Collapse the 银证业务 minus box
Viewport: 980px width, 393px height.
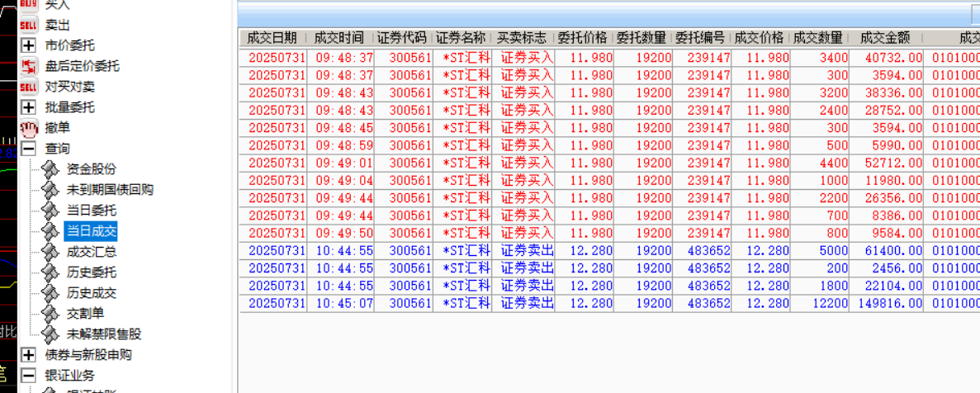coord(28,376)
